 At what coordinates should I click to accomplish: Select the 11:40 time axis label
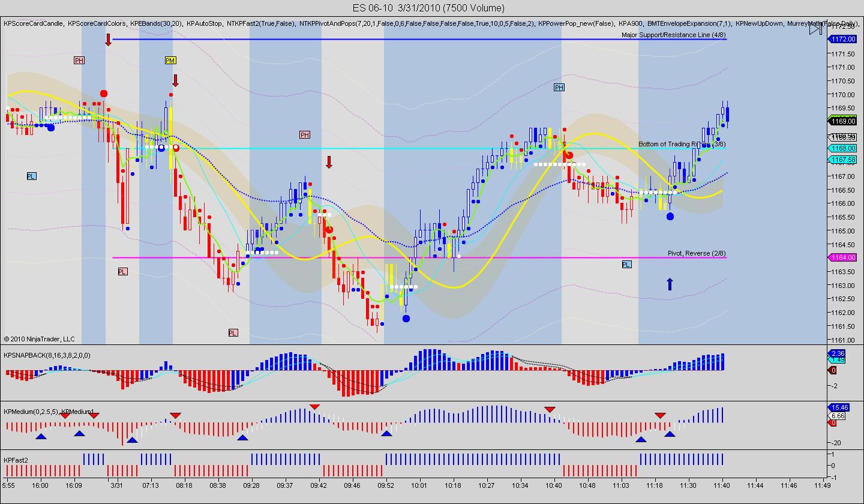tap(722, 485)
